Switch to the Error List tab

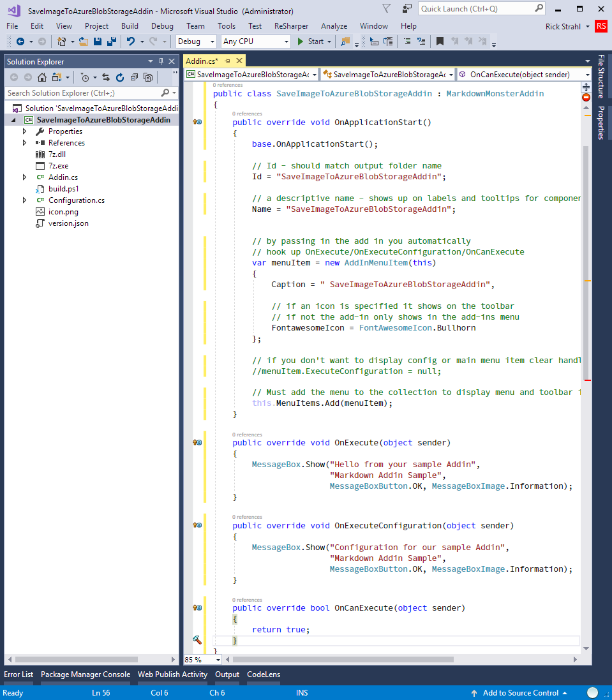pos(19,674)
